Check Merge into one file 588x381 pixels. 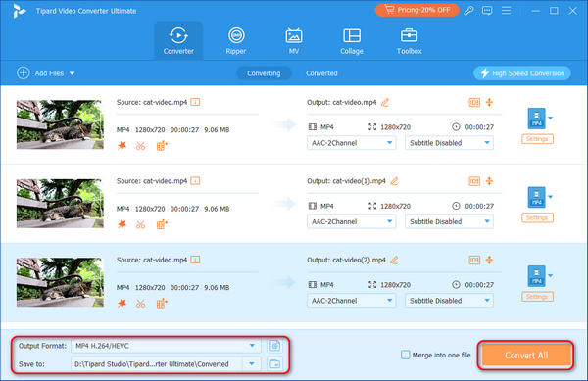(x=405, y=355)
